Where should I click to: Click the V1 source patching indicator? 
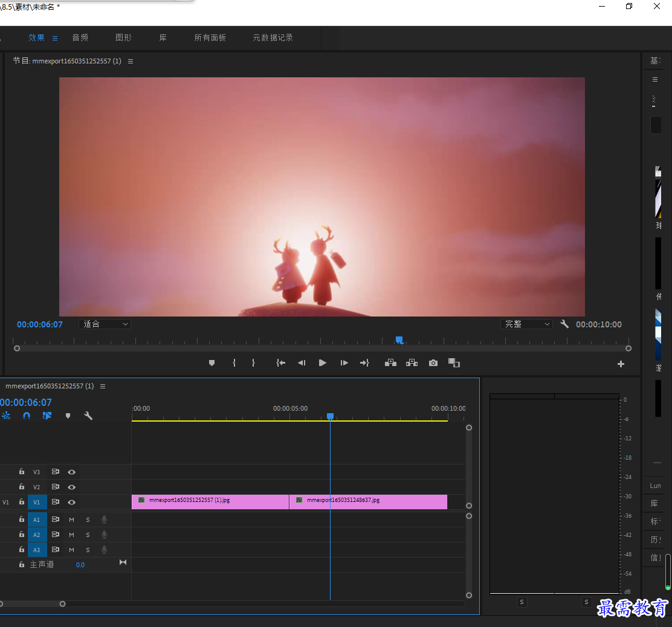tap(5, 502)
